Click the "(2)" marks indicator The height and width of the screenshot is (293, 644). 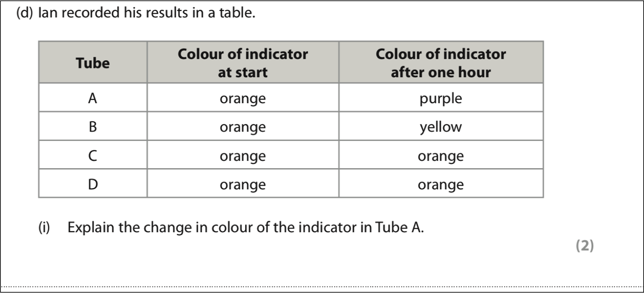pyautogui.click(x=585, y=246)
